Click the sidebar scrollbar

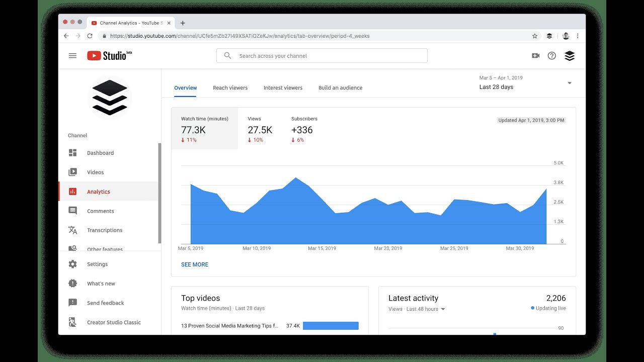coord(160,194)
